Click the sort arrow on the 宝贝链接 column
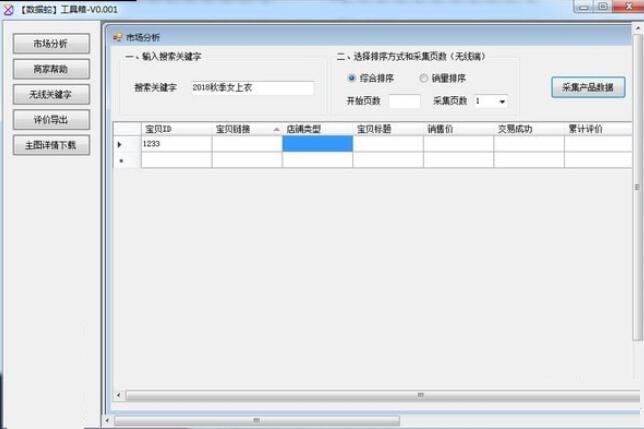Screen dimensions: 644x429 pos(276,129)
